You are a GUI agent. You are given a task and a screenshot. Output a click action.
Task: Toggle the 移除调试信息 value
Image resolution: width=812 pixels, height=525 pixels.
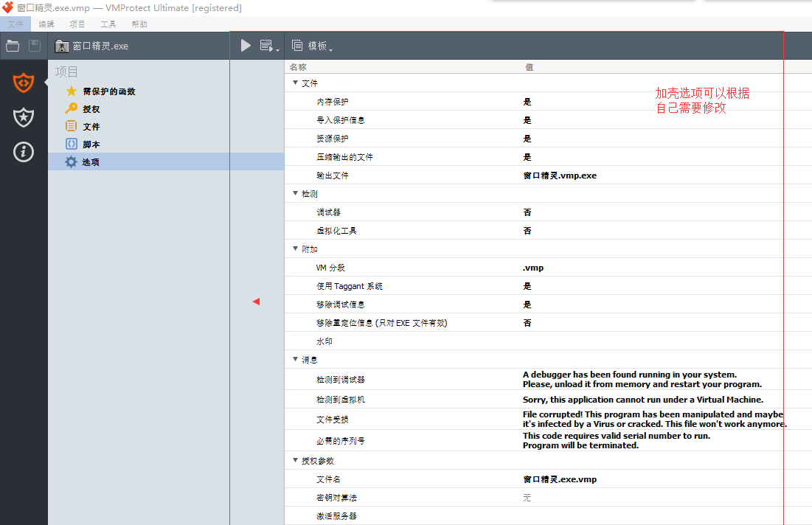pyautogui.click(x=527, y=304)
